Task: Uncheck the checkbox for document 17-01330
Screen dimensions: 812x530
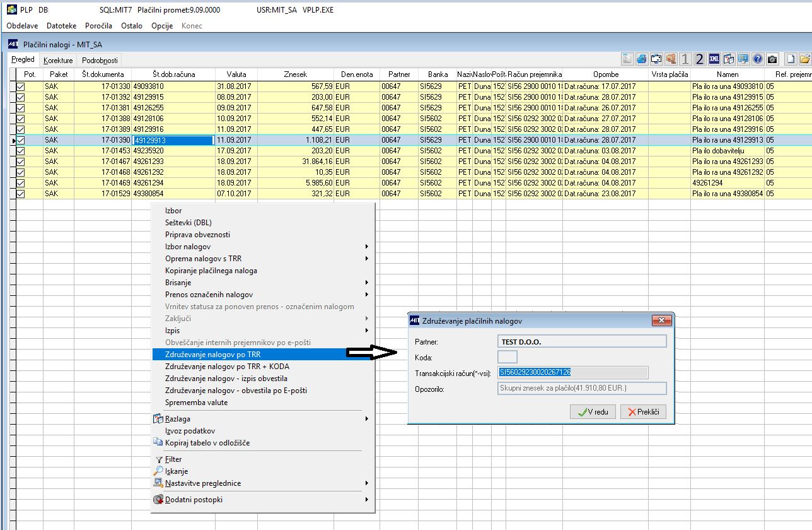Action: pyautogui.click(x=21, y=86)
